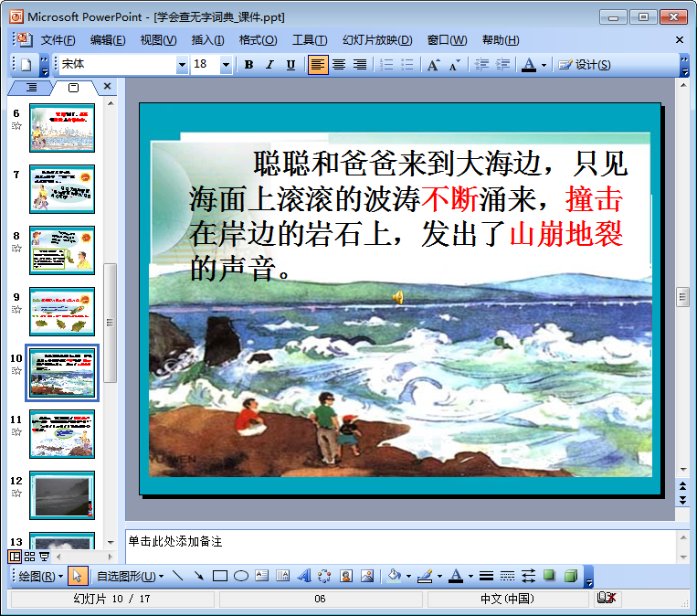This screenshot has height=616, width=697.
Task: Open the 文件(F) menu
Action: tap(58, 40)
